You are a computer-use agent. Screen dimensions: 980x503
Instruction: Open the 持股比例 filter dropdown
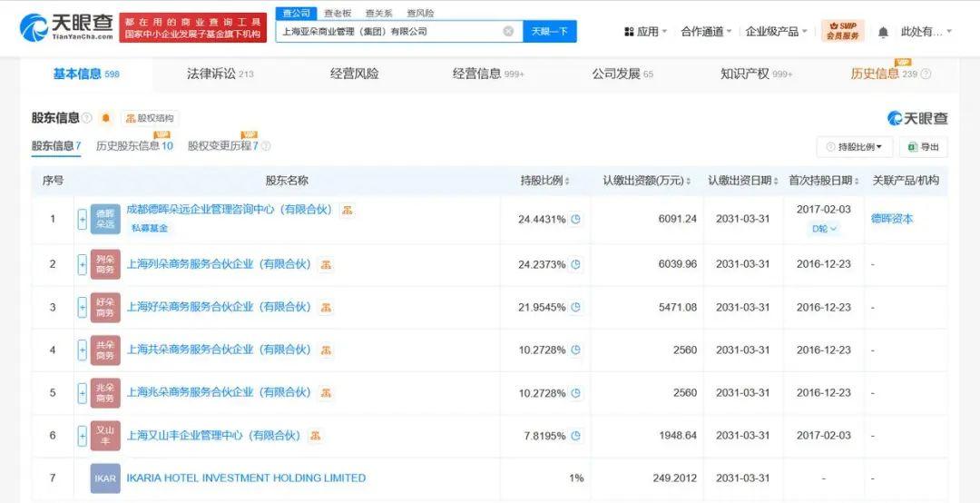click(855, 147)
